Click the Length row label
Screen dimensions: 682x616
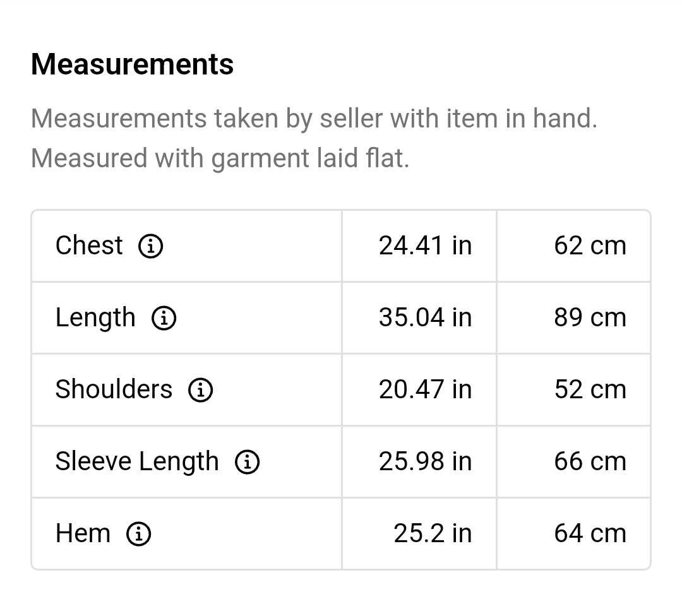[x=95, y=317]
